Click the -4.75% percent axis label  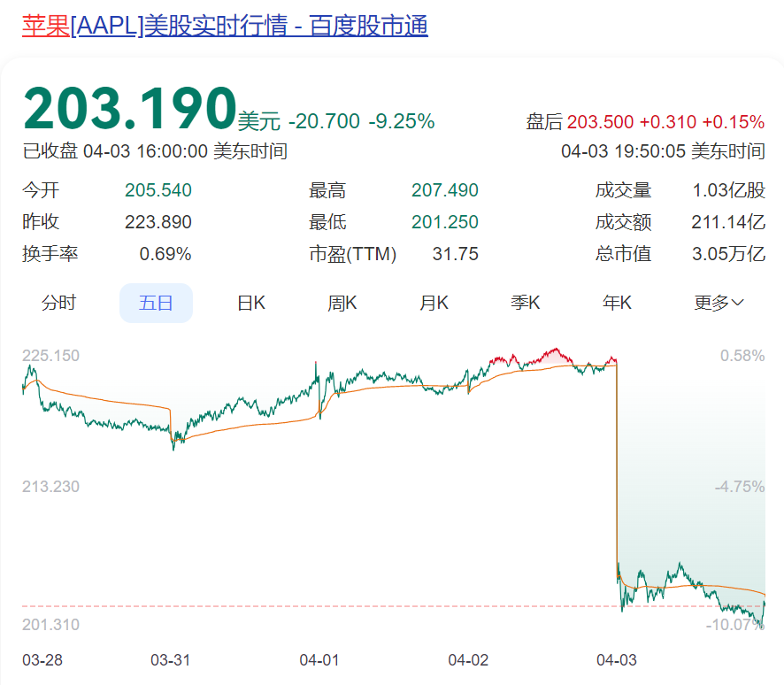tap(740, 487)
